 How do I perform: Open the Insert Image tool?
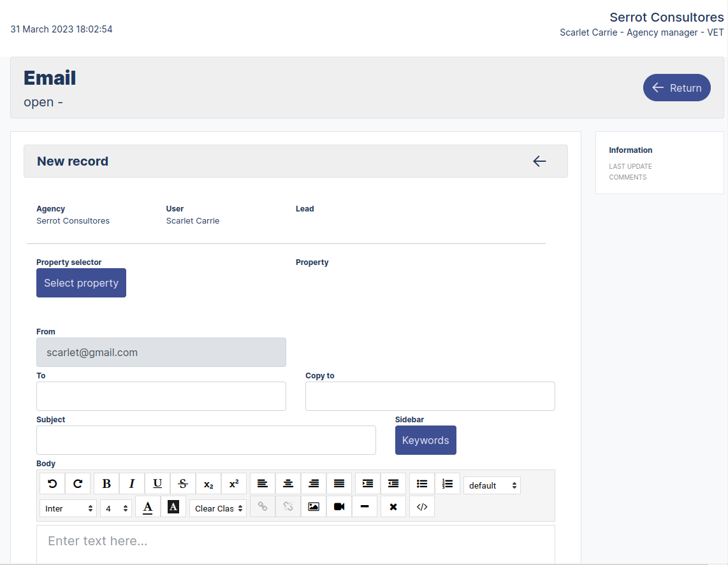(x=313, y=506)
